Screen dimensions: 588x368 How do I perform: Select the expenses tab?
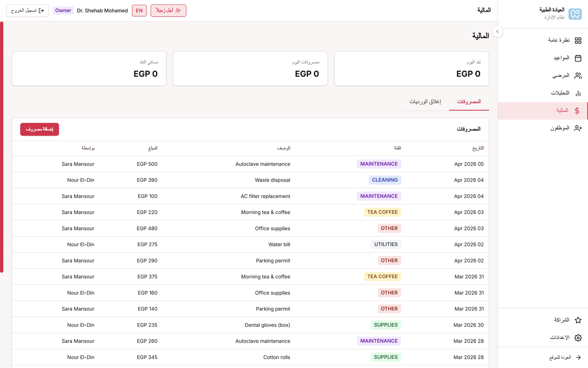tap(469, 102)
